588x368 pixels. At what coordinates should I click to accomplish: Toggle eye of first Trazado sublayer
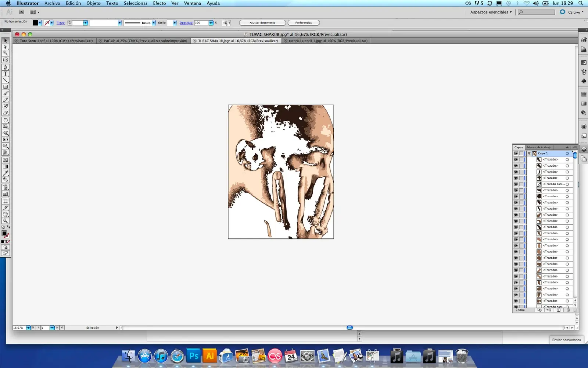click(x=516, y=160)
